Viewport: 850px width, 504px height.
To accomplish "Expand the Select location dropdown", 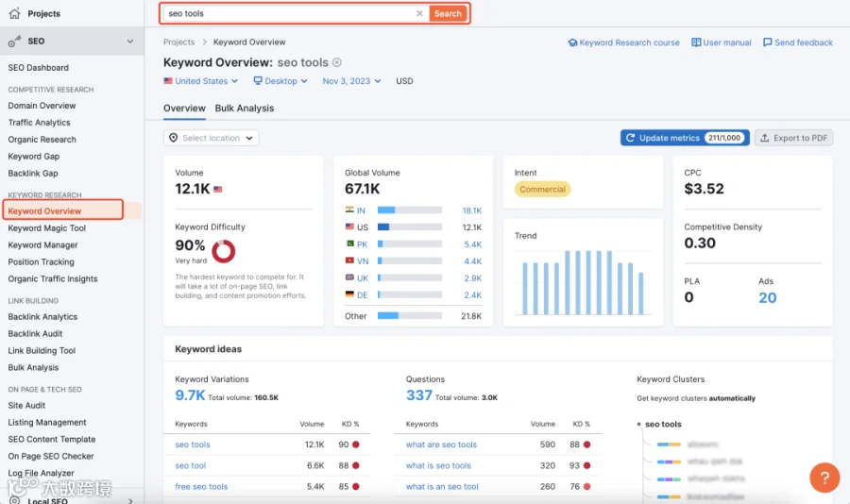I will 211,138.
